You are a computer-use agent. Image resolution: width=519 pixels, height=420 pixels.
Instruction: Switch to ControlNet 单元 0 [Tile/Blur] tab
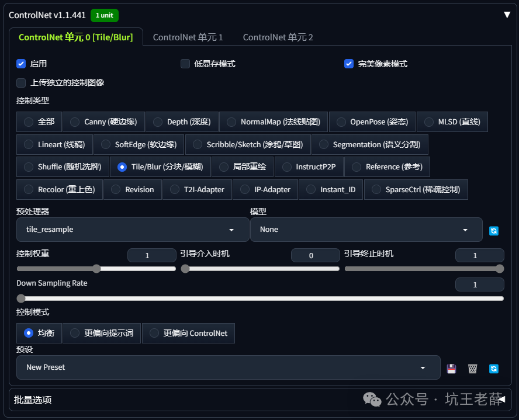click(x=76, y=37)
